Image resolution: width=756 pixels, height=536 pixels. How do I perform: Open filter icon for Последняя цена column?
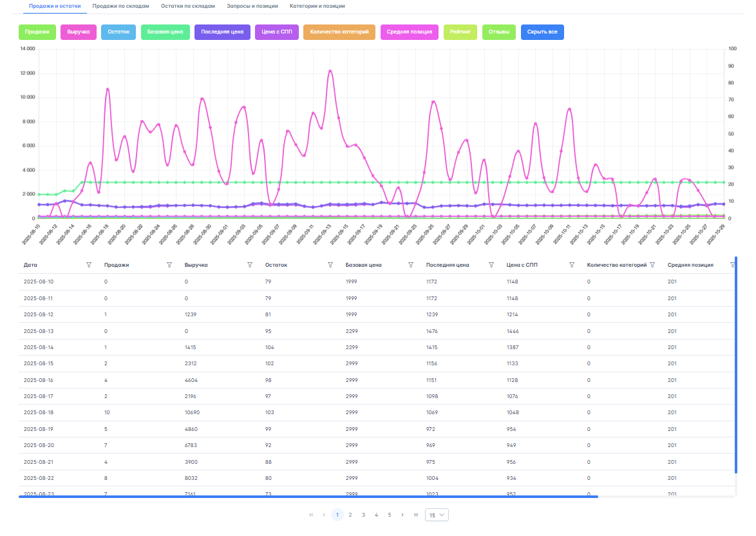tap(491, 265)
